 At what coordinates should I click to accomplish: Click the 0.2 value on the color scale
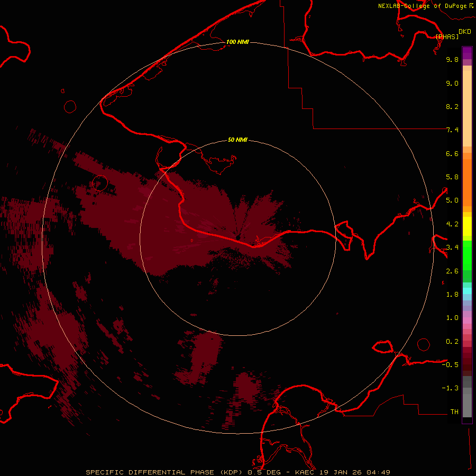(452, 342)
